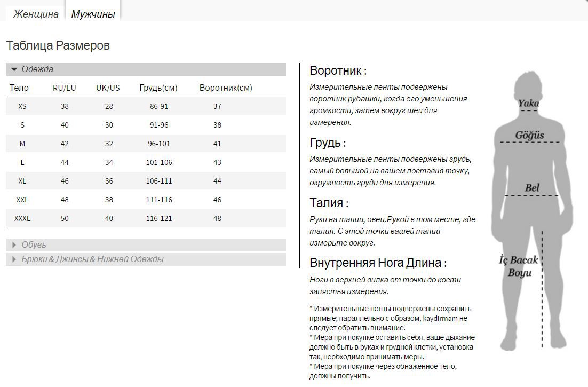
Task: Click the Грудь(см) column header
Action: tap(158, 88)
